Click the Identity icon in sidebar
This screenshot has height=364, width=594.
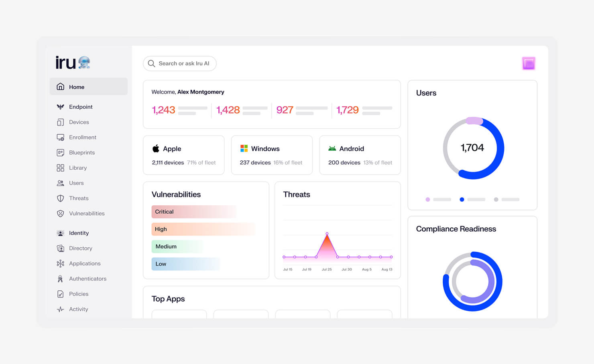60,233
